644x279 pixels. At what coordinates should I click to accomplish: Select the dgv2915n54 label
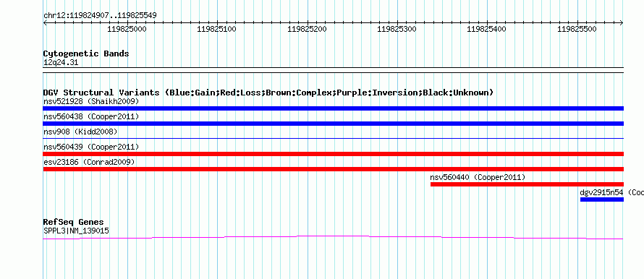pyautogui.click(x=602, y=192)
